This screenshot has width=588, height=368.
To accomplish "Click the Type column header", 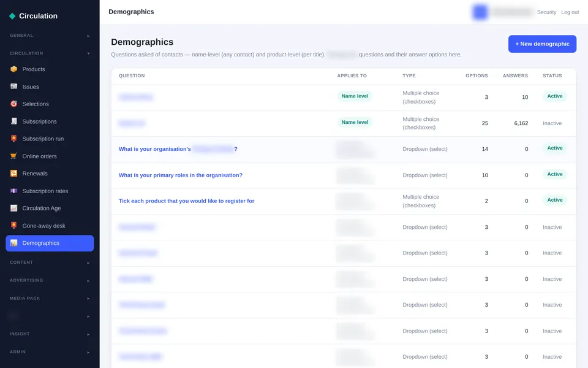I will 409,75.
